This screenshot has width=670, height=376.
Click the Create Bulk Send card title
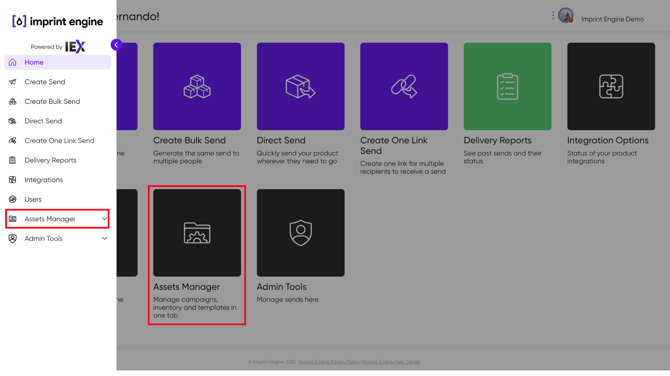click(189, 140)
